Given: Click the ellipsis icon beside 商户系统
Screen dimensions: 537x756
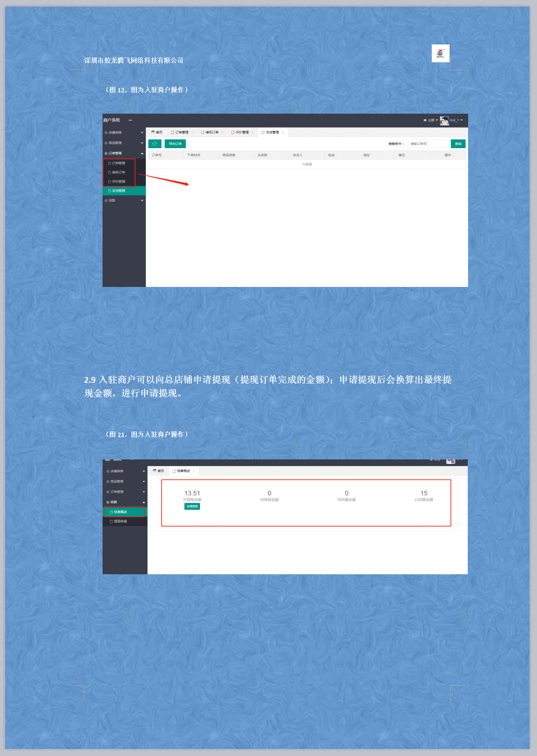Looking at the screenshot, I should point(130,120).
